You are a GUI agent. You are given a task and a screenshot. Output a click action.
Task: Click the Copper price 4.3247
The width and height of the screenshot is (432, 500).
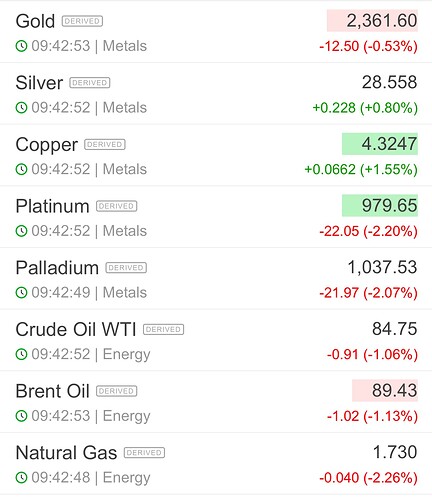[x=380, y=144]
